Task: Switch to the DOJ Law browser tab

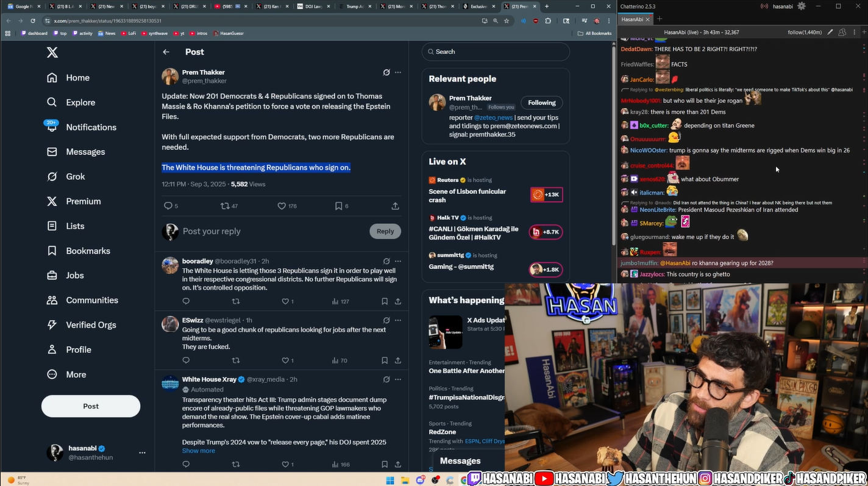Action: click(314, 6)
